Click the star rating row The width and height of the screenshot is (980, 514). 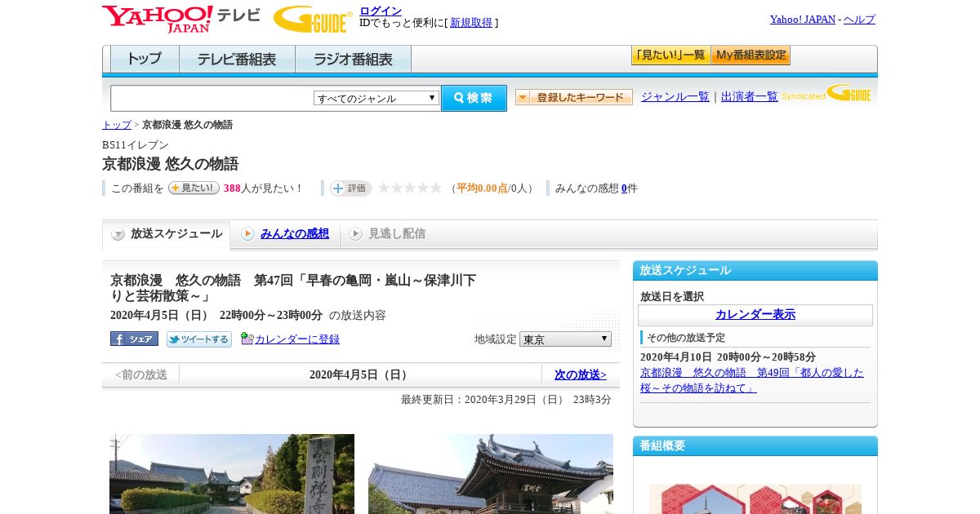409,188
